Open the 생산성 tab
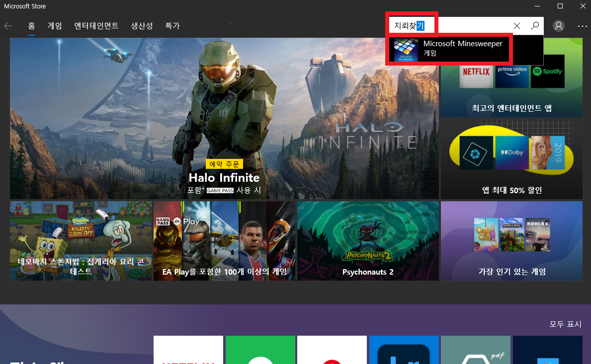The height and width of the screenshot is (364, 591). (x=142, y=26)
